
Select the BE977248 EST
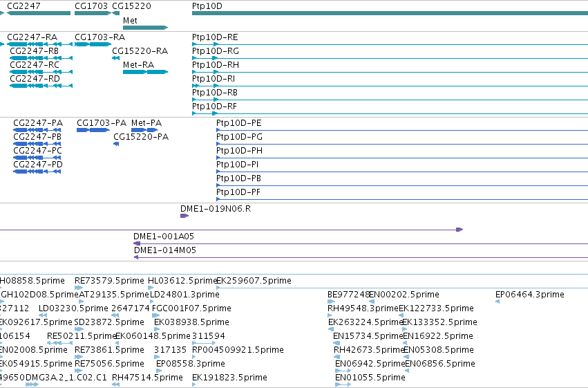pos(331,302)
